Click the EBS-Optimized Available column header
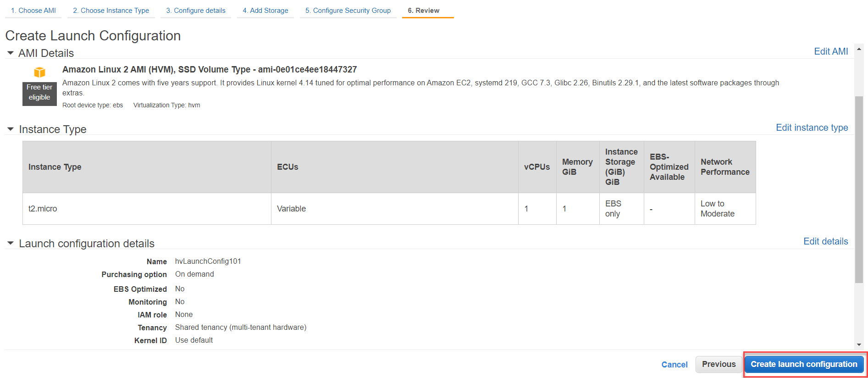Viewport: 868px width, 378px height. 669,167
